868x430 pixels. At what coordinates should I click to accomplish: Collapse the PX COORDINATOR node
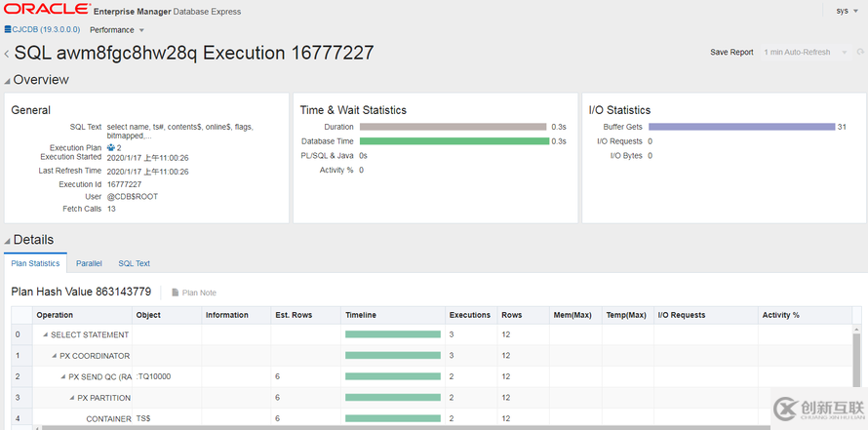(54, 355)
